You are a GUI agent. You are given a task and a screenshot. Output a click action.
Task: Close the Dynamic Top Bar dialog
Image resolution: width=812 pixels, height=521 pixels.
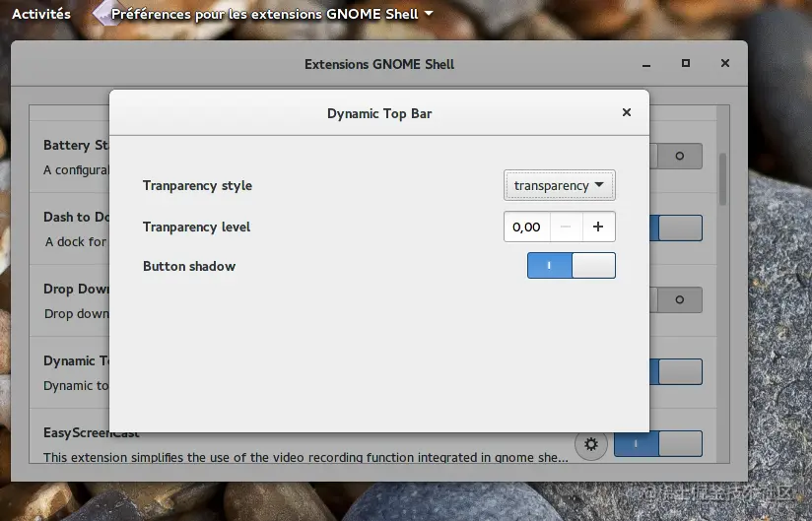(x=627, y=112)
